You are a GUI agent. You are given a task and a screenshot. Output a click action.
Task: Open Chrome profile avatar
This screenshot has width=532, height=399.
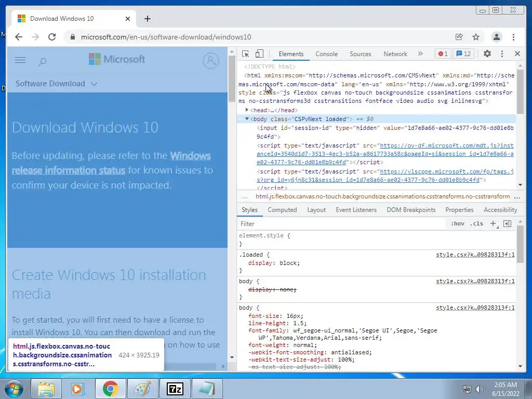point(497,37)
